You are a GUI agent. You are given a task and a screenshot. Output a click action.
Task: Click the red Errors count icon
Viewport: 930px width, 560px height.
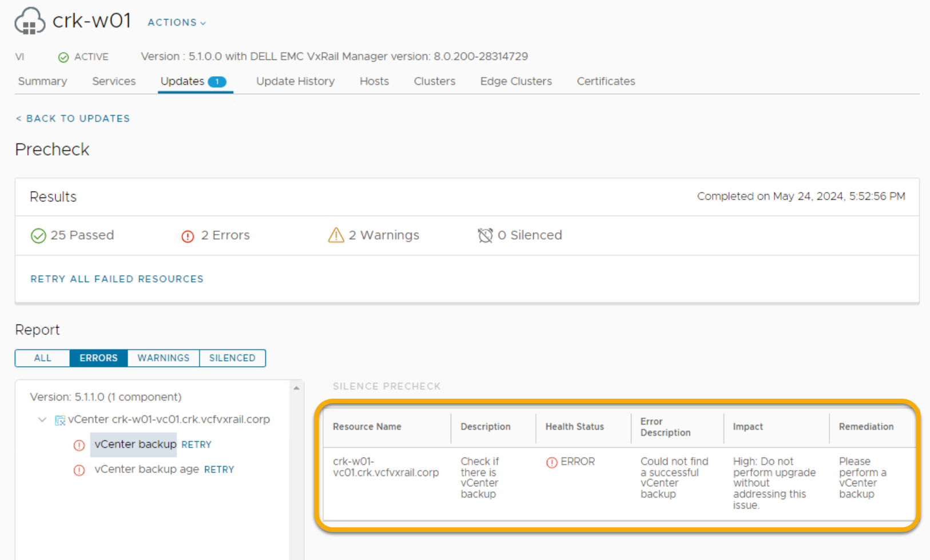(188, 236)
